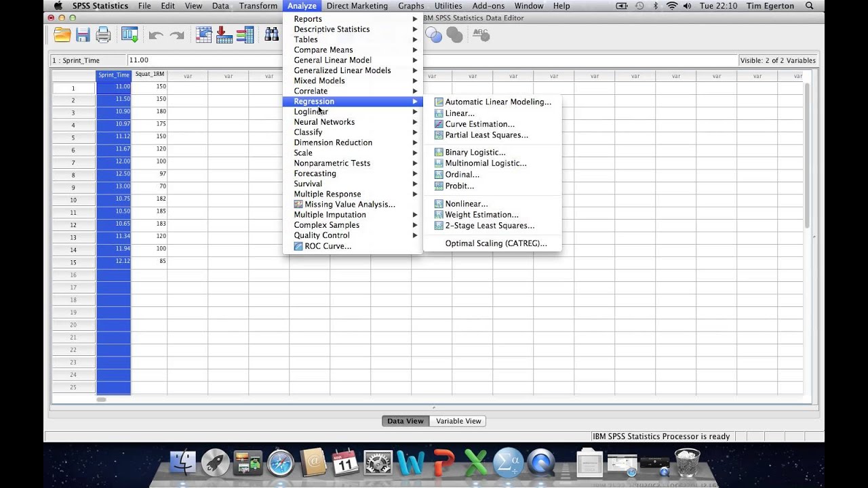
Task: Click the Spotlight magnifier in menu bar
Action: (810, 6)
